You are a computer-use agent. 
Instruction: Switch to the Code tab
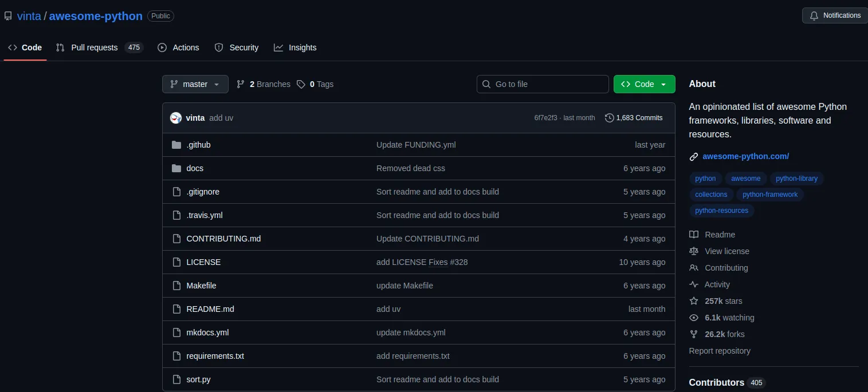tap(25, 47)
